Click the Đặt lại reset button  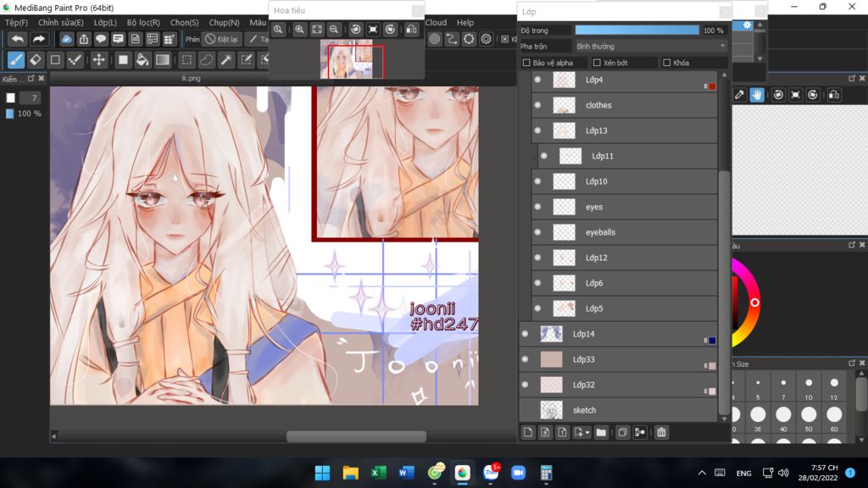[222, 39]
